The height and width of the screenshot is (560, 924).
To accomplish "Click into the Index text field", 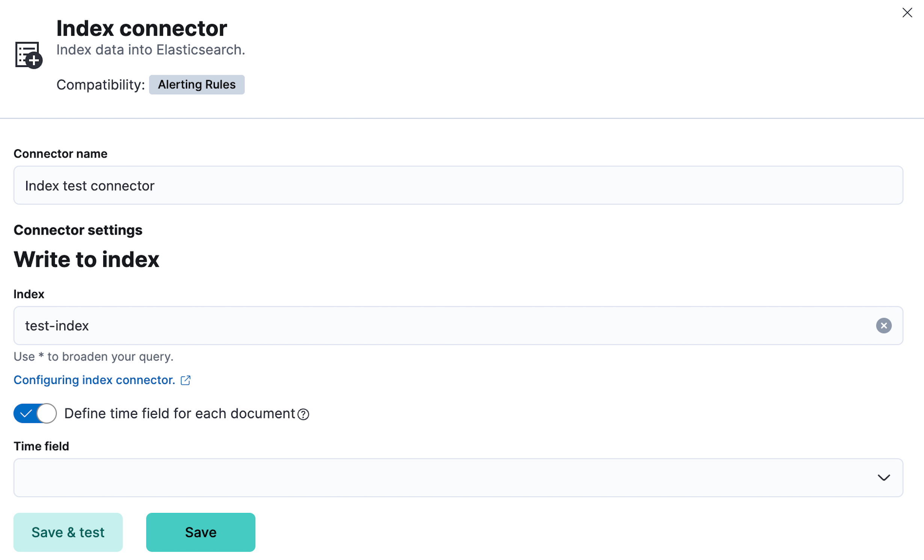I will point(443,325).
